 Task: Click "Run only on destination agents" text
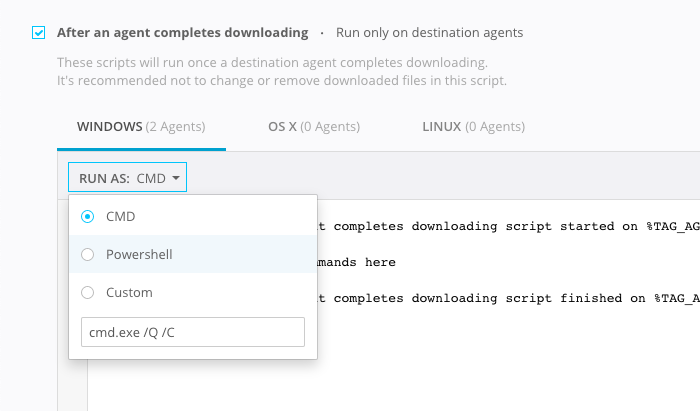click(x=429, y=33)
